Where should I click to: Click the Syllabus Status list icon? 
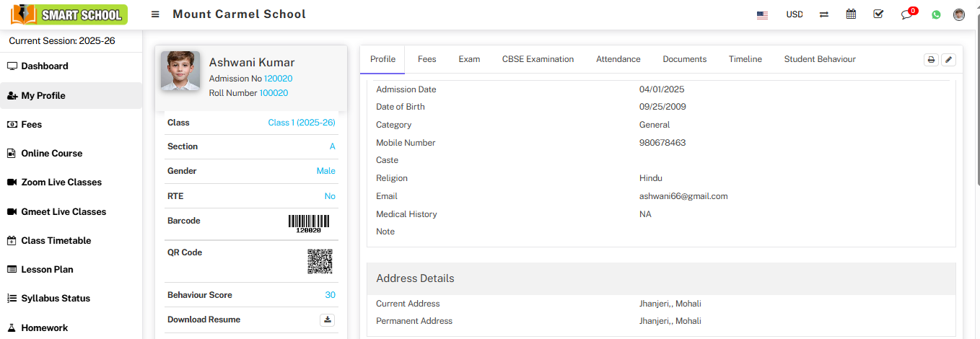pos(12,298)
